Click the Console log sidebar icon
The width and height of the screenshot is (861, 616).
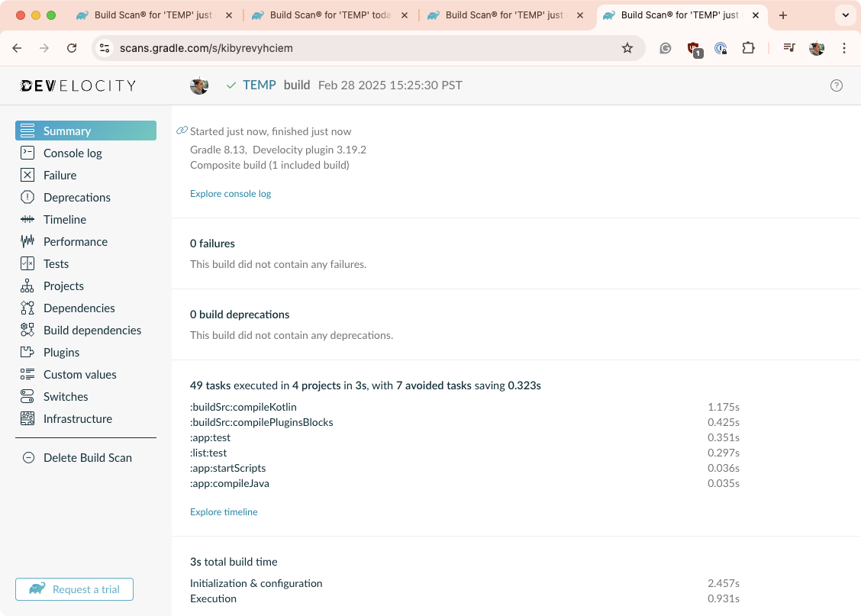click(x=27, y=153)
